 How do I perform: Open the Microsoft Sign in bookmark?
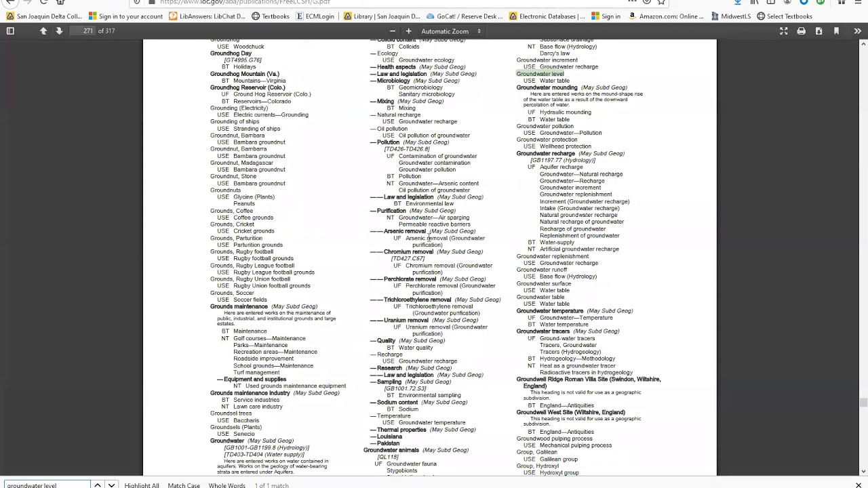(x=606, y=16)
